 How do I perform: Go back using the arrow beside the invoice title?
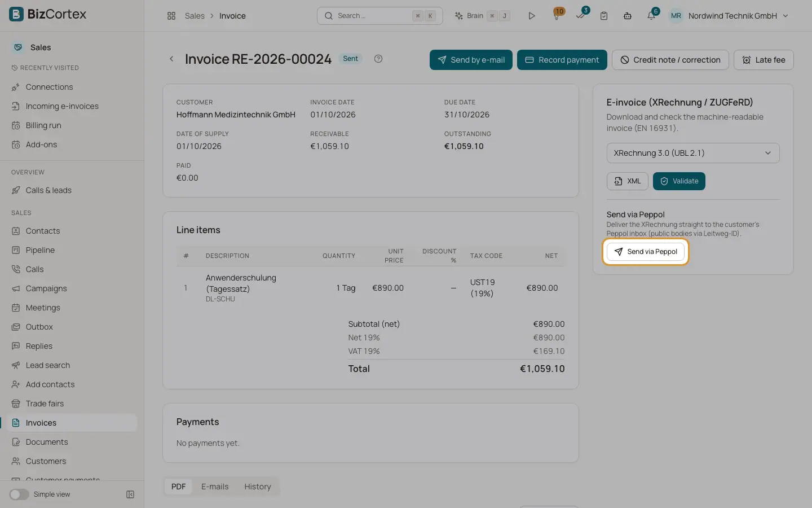point(171,59)
